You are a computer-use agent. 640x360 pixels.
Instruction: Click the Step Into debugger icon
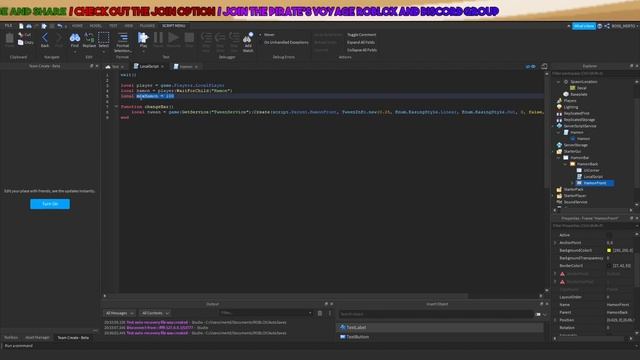206,38
